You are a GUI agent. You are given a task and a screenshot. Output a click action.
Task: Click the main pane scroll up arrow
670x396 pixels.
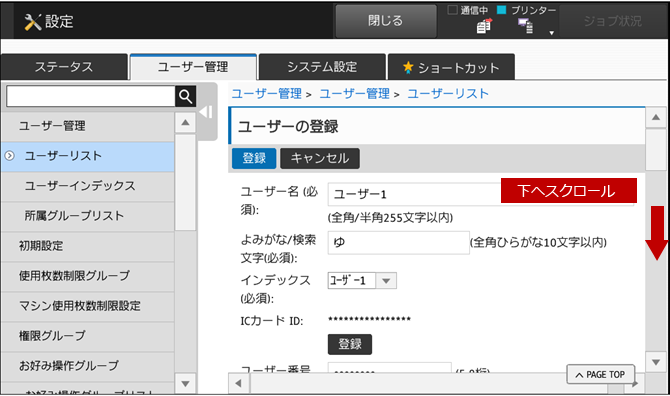click(x=656, y=117)
